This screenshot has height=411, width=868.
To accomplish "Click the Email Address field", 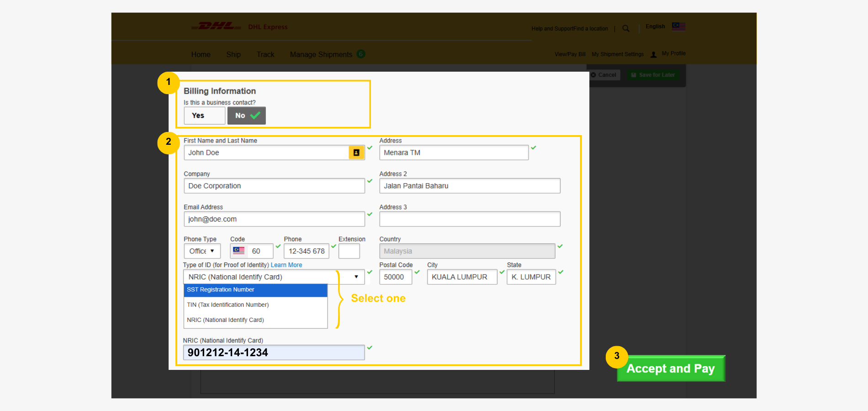I will click(x=274, y=219).
